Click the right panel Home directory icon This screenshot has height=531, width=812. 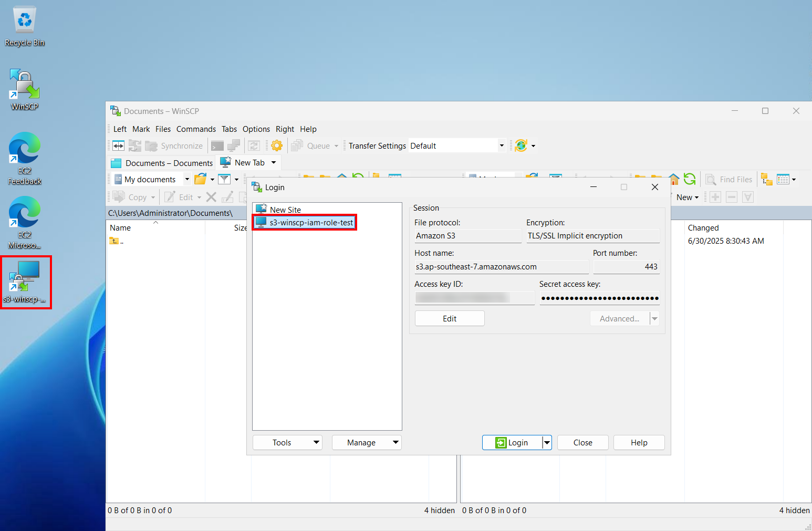tap(674, 179)
